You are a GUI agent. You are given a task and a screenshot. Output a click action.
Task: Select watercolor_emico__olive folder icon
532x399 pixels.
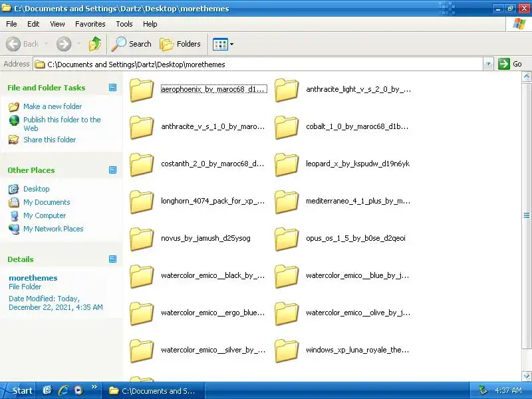287,313
